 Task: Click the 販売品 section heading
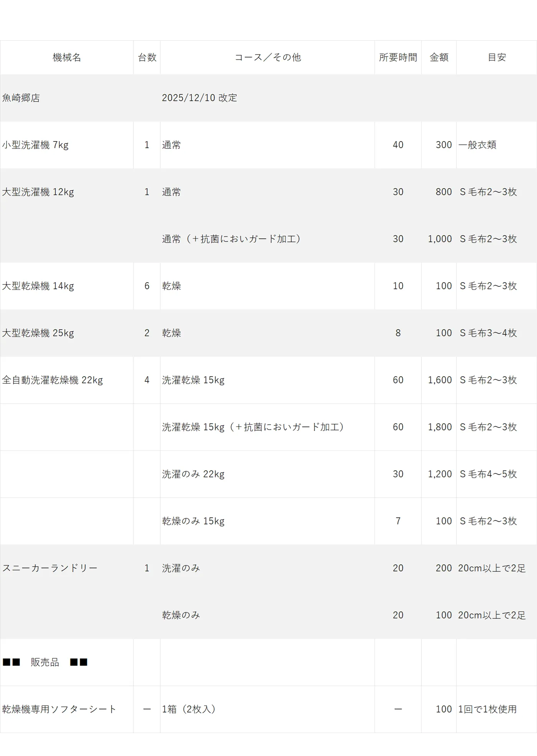click(x=45, y=662)
